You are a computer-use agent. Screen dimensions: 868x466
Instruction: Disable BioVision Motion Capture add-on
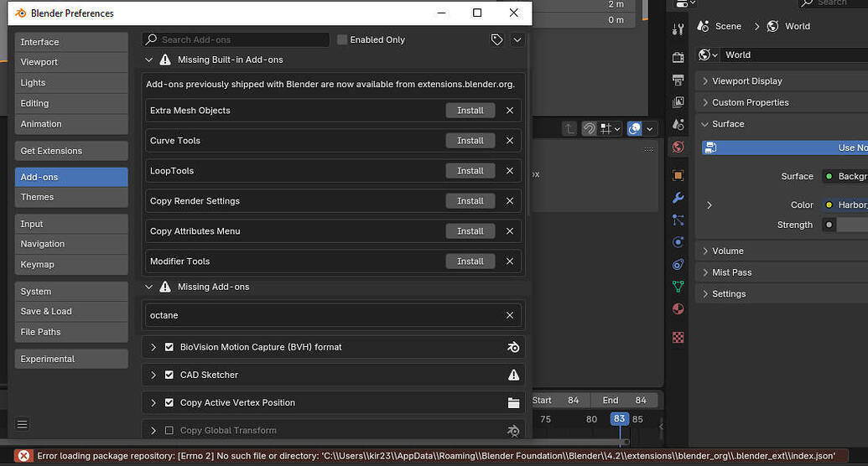click(169, 347)
